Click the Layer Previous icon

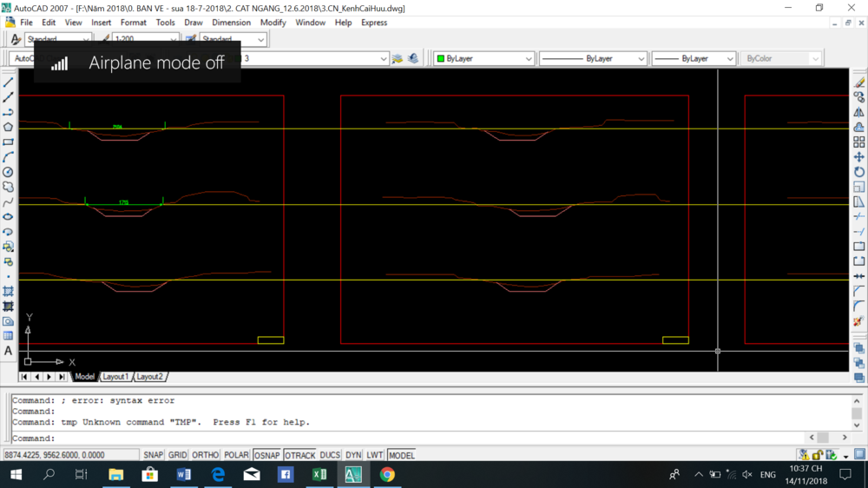click(413, 59)
